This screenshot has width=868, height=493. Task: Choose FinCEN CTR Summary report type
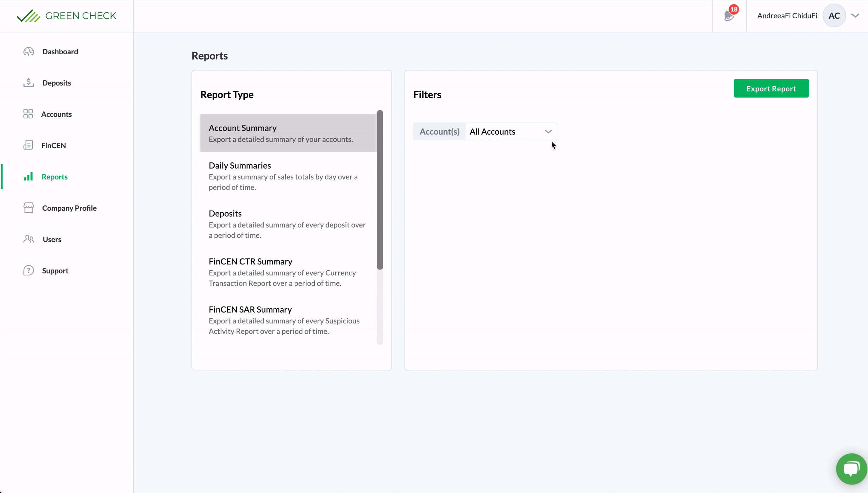tap(288, 272)
